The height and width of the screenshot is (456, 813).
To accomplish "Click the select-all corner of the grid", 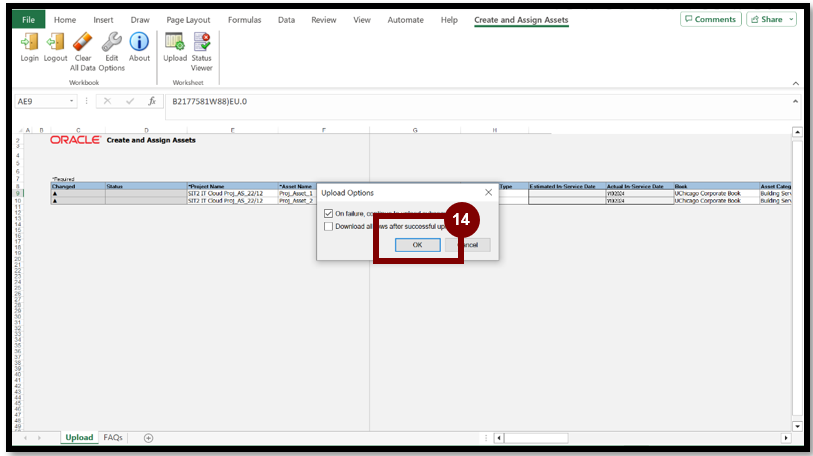I will (21, 130).
